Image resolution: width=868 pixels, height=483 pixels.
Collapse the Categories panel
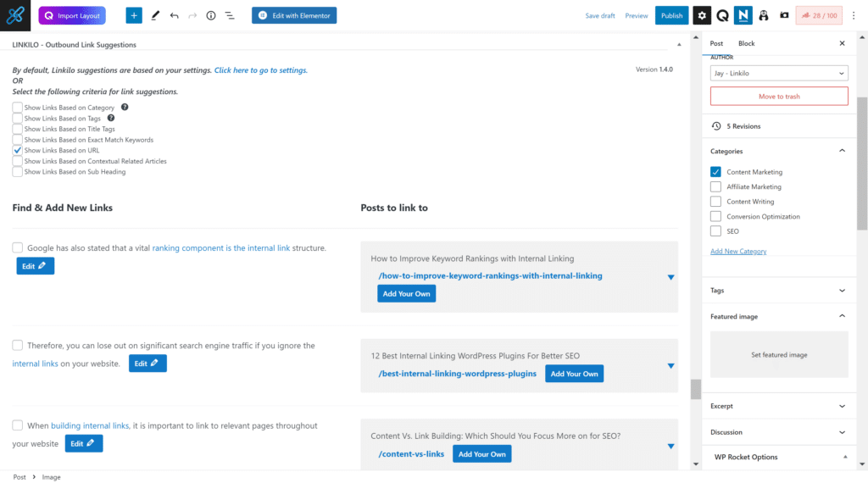pyautogui.click(x=842, y=151)
